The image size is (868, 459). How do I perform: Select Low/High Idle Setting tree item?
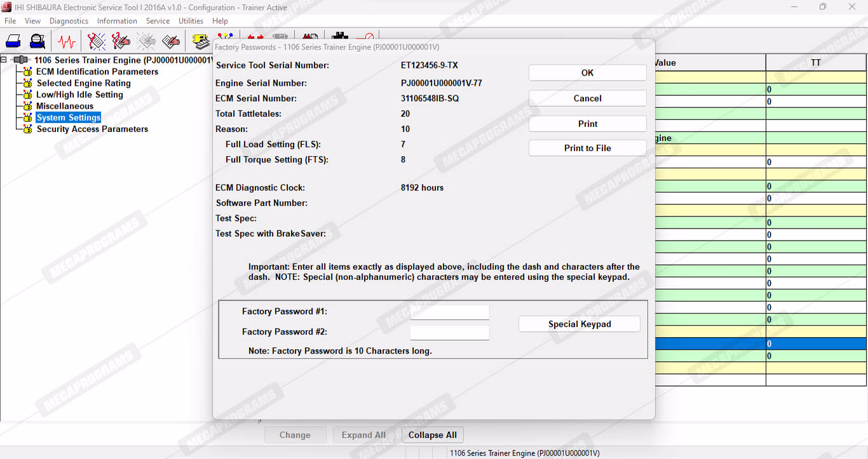[79, 95]
